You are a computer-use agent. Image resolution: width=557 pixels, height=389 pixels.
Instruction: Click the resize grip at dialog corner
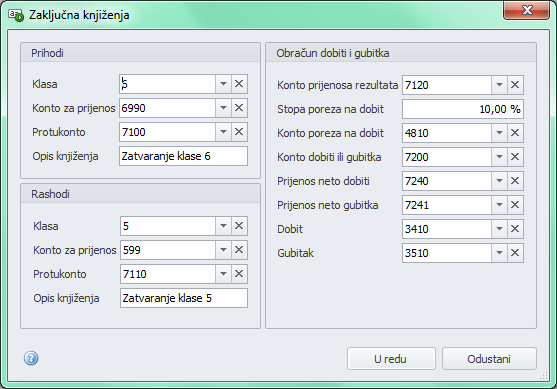pyautogui.click(x=544, y=376)
